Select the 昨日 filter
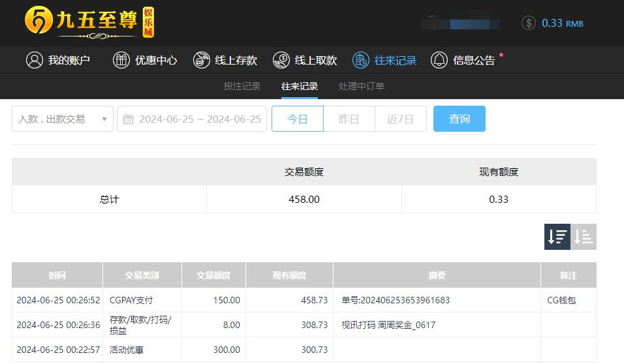624x364 pixels. (349, 119)
